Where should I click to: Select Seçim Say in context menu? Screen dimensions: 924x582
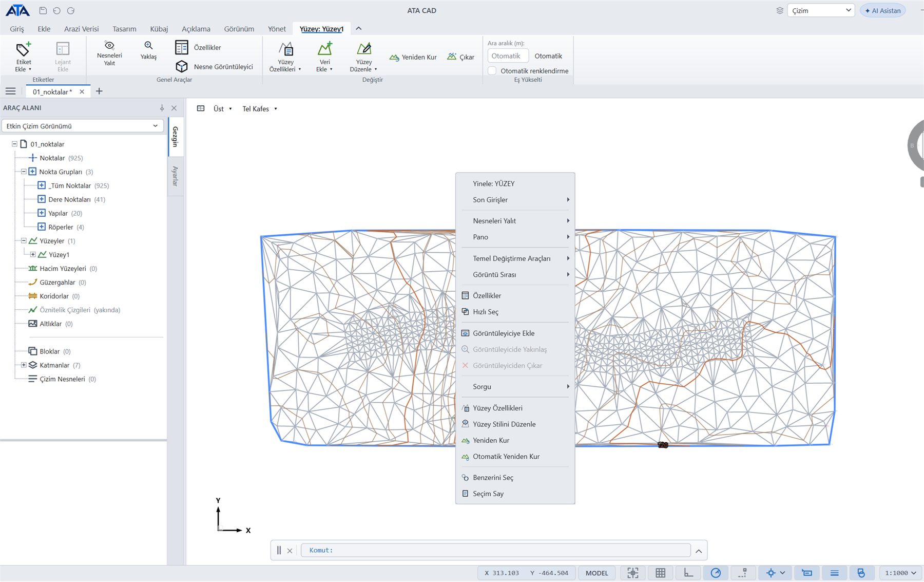[x=515, y=493]
